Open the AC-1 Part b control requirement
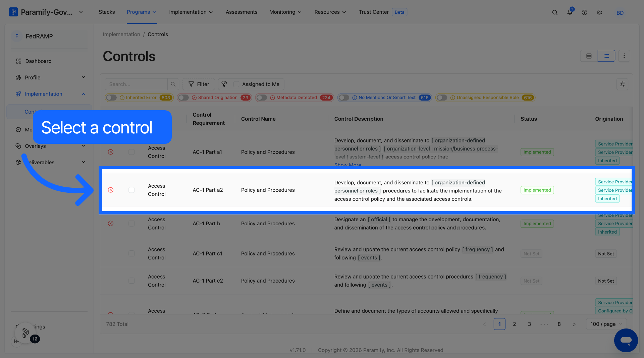The image size is (644, 358). [x=206, y=224]
